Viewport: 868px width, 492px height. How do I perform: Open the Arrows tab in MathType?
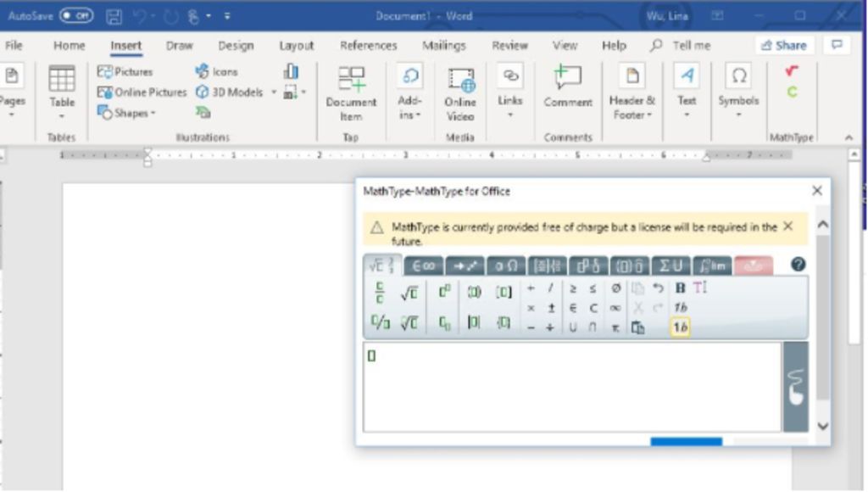pos(465,266)
